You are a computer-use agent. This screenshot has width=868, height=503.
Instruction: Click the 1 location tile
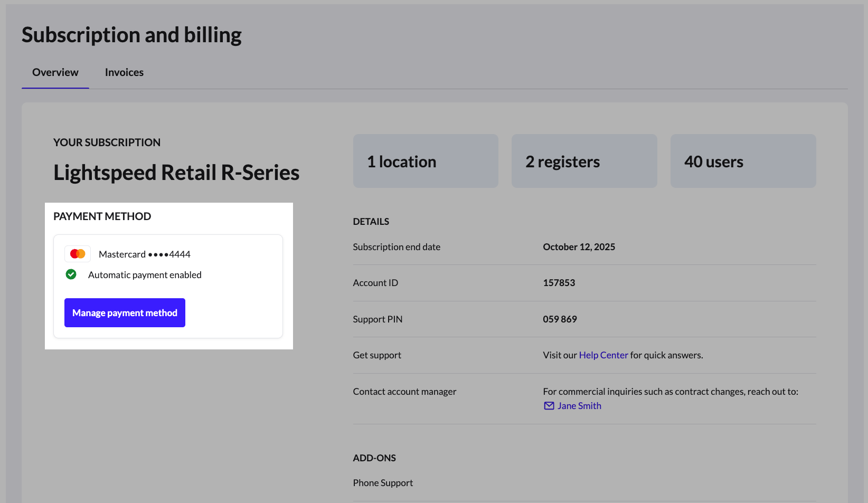[x=425, y=161]
